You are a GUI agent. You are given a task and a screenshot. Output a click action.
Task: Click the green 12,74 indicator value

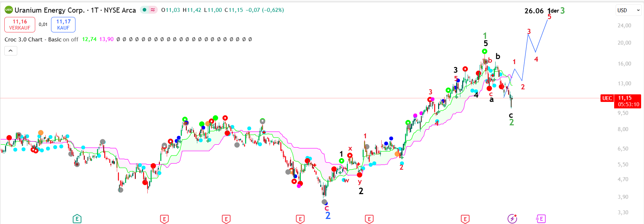89,40
